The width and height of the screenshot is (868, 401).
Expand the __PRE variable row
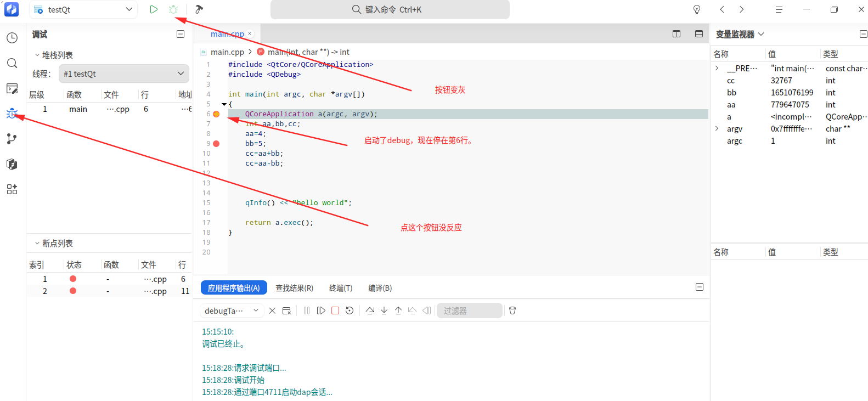click(717, 68)
